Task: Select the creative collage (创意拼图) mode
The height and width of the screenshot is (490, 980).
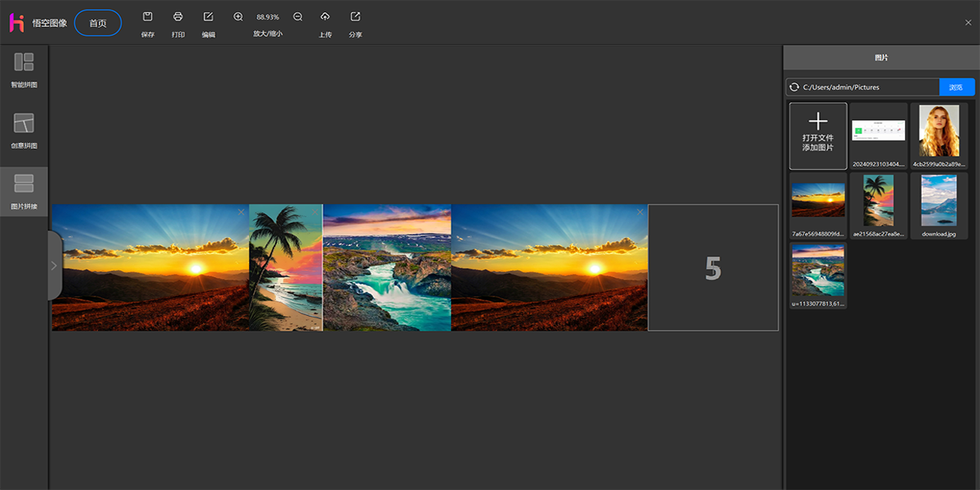Action: (24, 131)
